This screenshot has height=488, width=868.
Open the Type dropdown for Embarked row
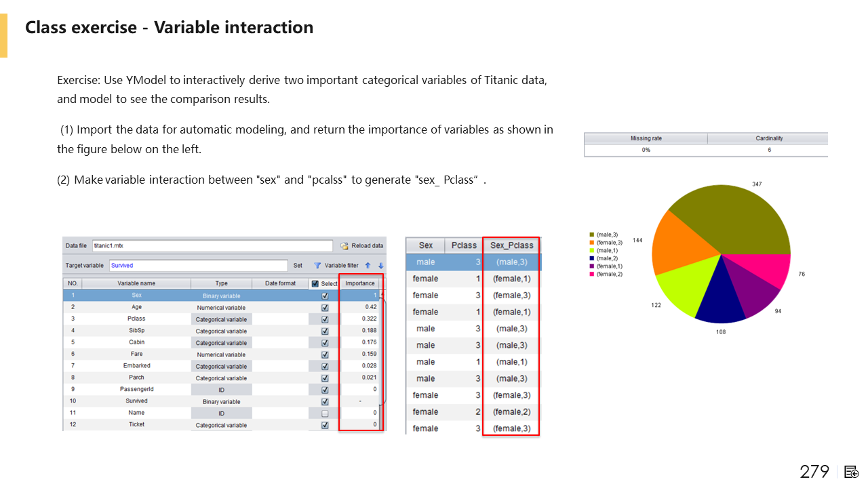coord(221,366)
